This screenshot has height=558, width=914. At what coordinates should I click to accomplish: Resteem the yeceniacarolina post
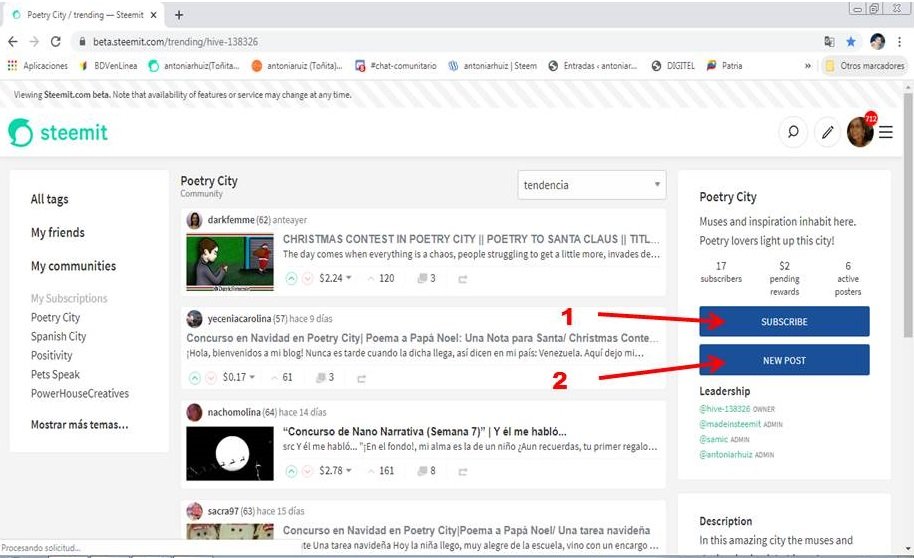coord(361,378)
